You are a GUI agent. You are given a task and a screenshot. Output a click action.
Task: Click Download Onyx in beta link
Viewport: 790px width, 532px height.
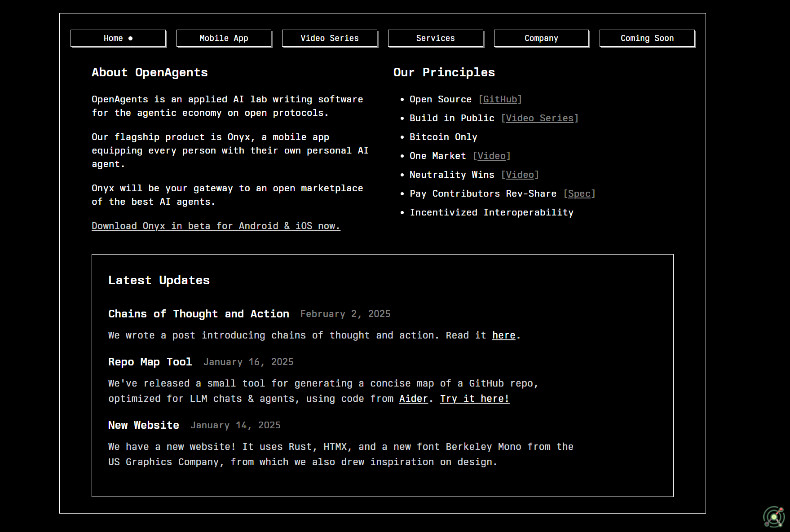[216, 226]
